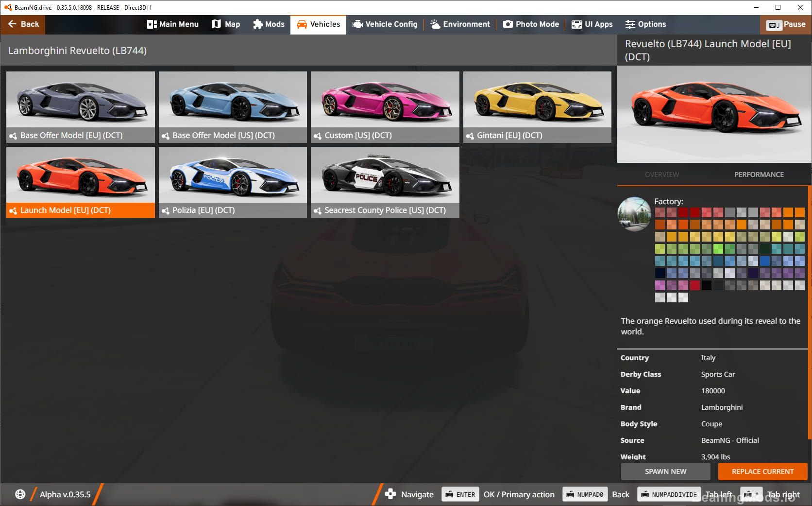The height and width of the screenshot is (506, 812).
Task: Click the Factory: label
Action: pos(669,201)
